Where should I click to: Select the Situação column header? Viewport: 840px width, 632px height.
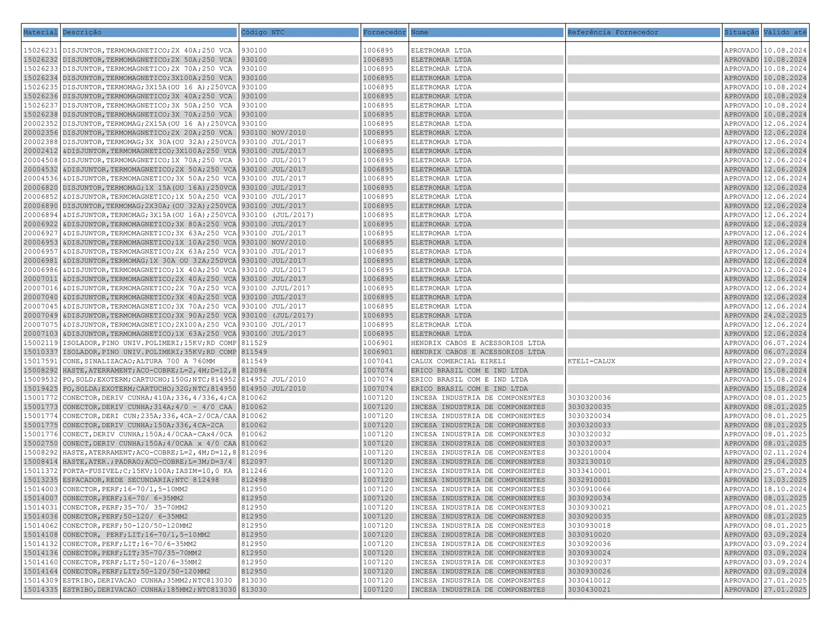pos(741,32)
